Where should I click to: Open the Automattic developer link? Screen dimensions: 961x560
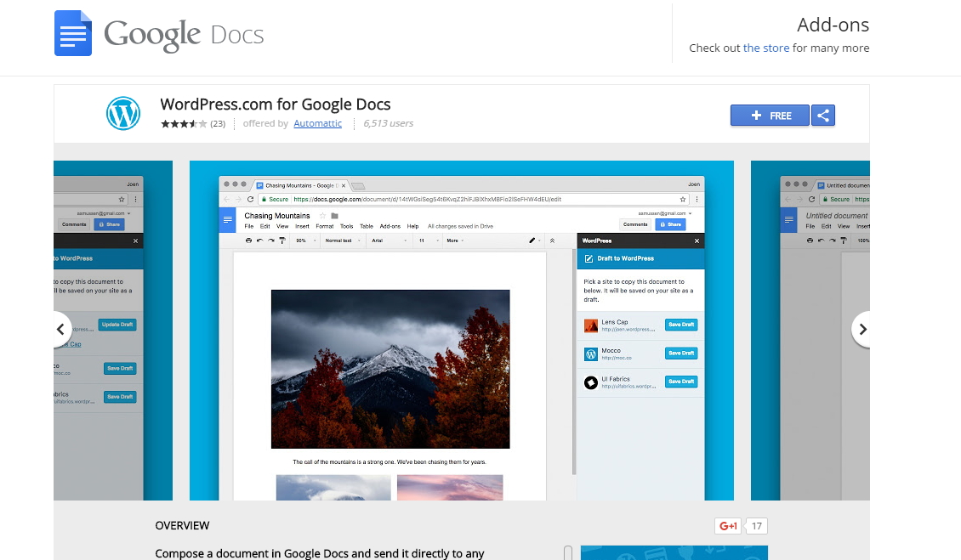(x=317, y=123)
